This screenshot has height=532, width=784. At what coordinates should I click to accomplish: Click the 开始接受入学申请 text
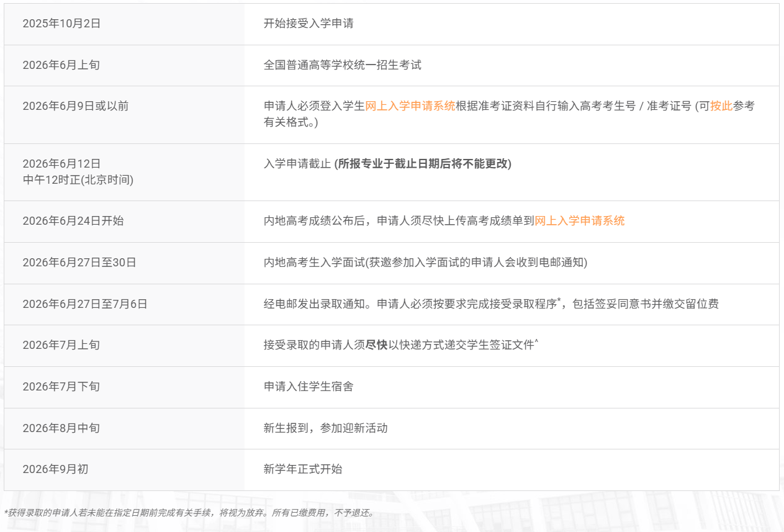tap(309, 24)
